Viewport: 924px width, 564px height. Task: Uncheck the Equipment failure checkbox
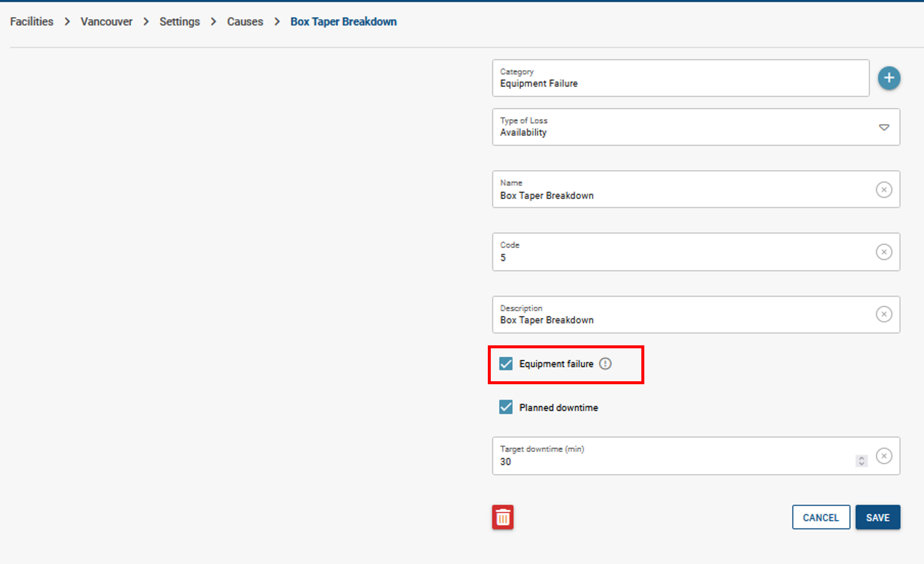(506, 363)
